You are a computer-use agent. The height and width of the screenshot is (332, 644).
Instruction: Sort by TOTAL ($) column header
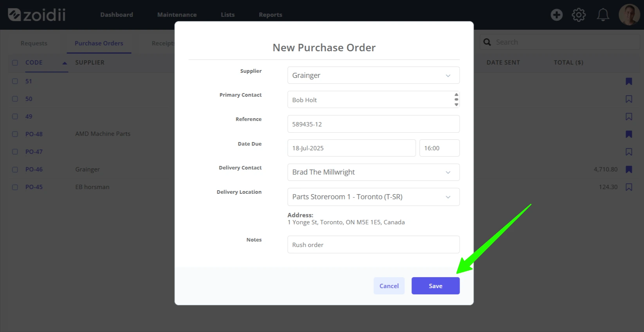568,63
